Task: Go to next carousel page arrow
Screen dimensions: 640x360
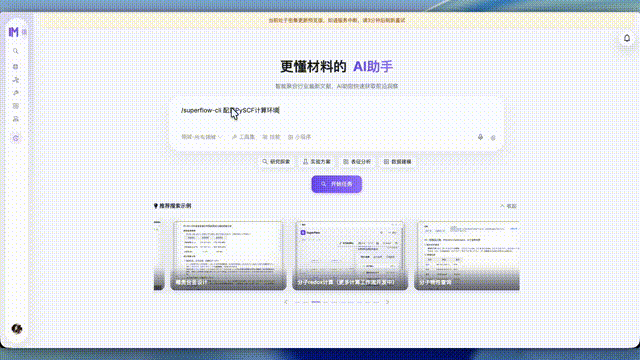Action: coord(387,302)
